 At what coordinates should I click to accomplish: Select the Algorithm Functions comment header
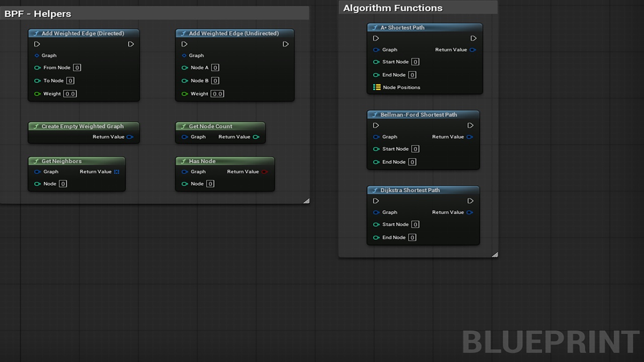click(x=418, y=8)
